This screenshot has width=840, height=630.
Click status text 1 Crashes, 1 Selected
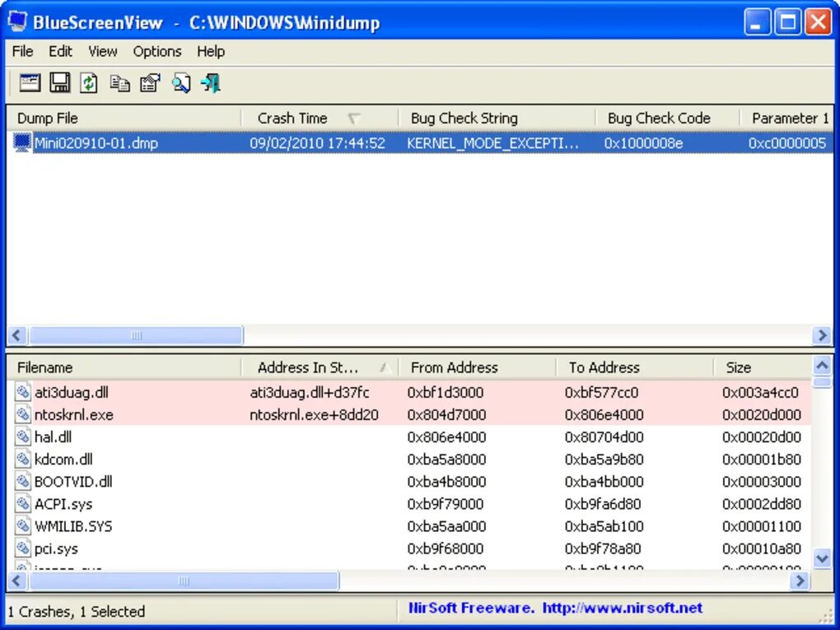(76, 611)
